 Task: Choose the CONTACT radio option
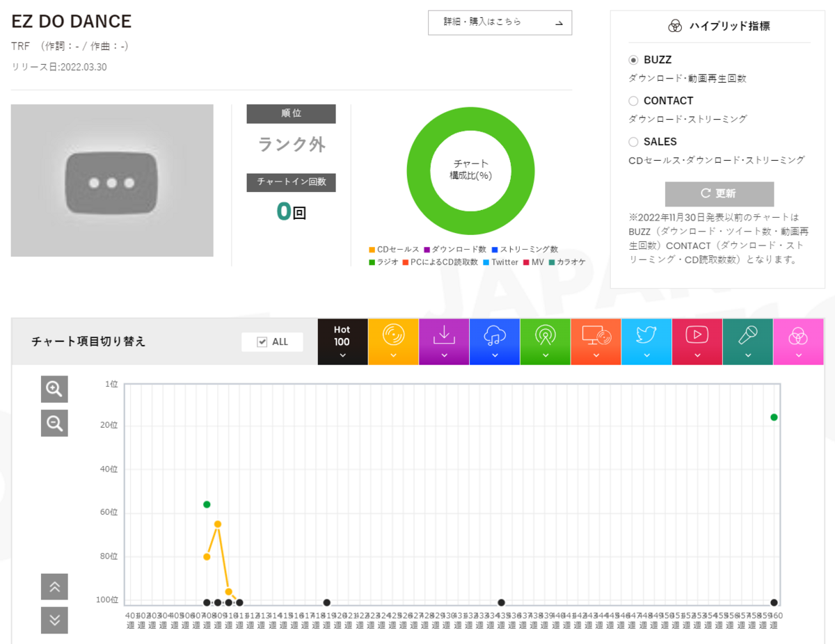point(633,101)
